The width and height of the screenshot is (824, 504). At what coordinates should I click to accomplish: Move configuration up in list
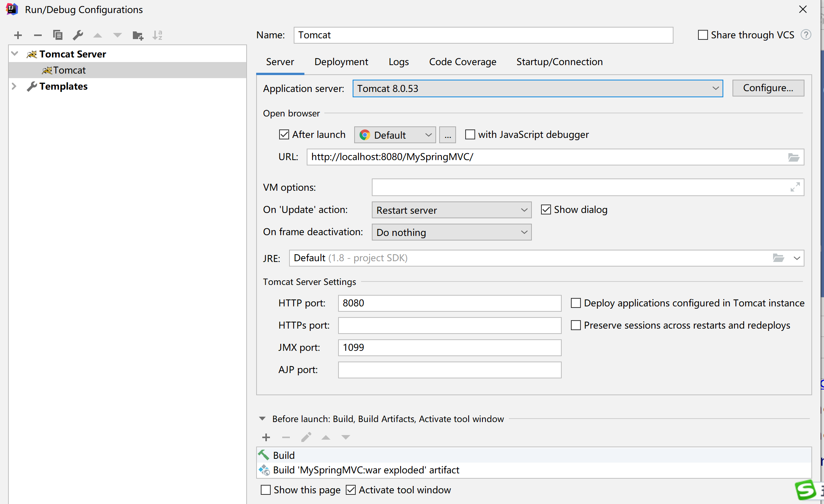coord(98,35)
